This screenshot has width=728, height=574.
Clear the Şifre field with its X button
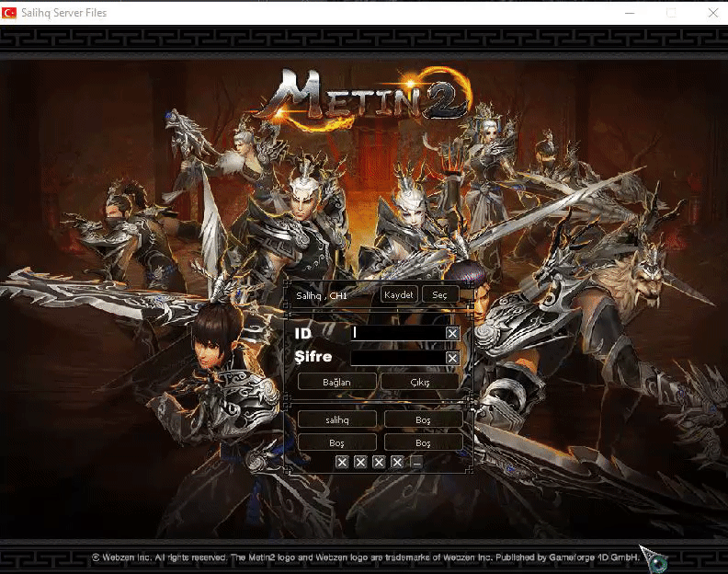point(452,358)
